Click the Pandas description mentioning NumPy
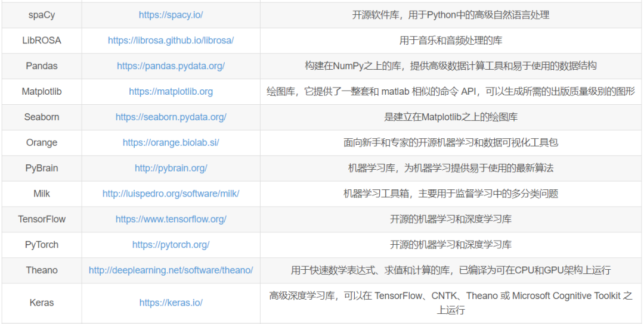Viewport: 644px width, 324px height. (x=451, y=66)
